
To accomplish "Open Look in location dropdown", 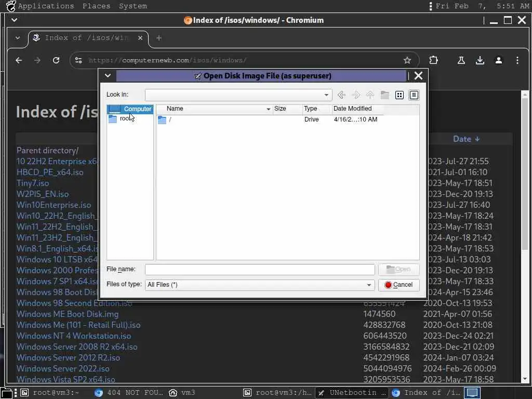I will click(238, 95).
